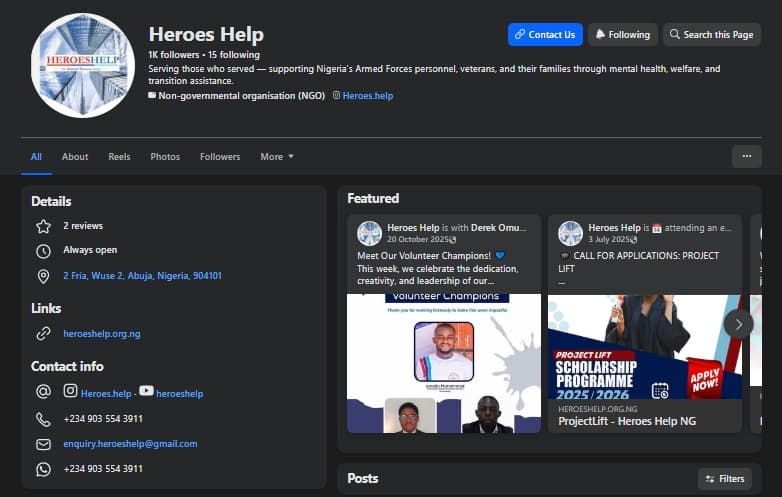
Task: Expand the More dropdown menu
Action: (277, 157)
